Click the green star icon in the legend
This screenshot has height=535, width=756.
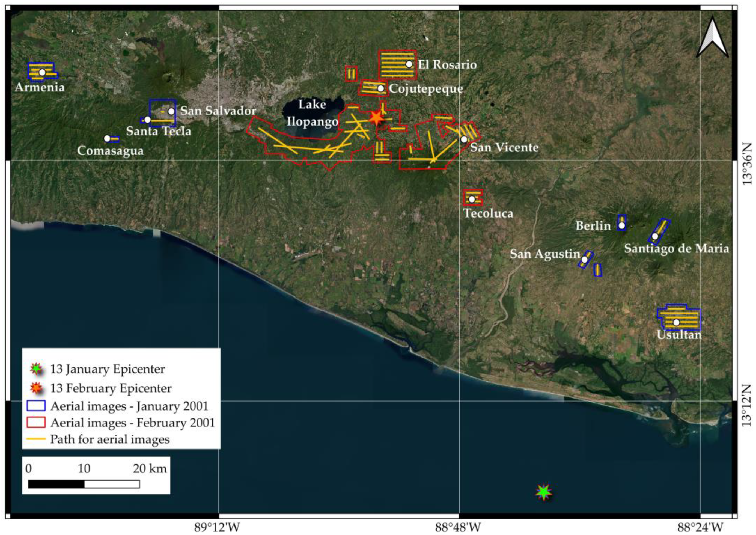point(36,369)
